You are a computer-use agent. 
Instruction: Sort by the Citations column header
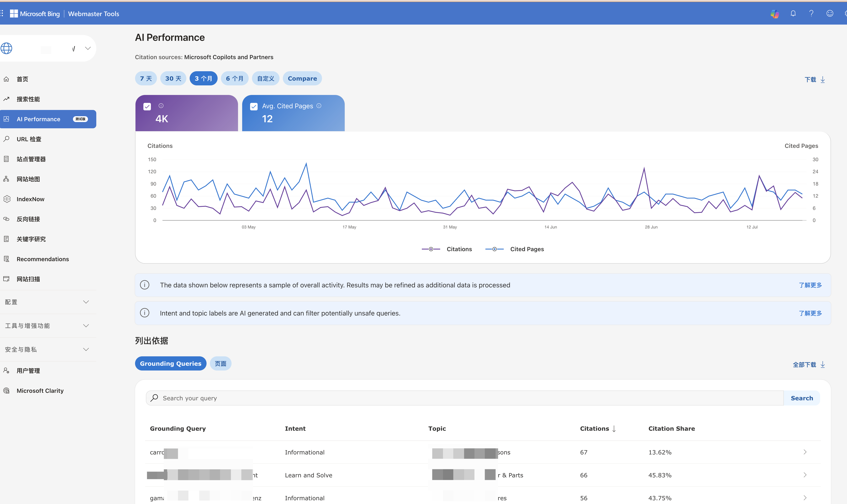click(x=598, y=429)
